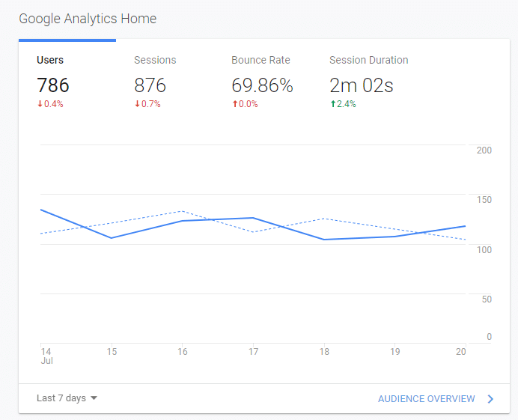Screen dimensions: 518x420
Task: Open the Last 7 days dropdown
Action: coord(67,398)
